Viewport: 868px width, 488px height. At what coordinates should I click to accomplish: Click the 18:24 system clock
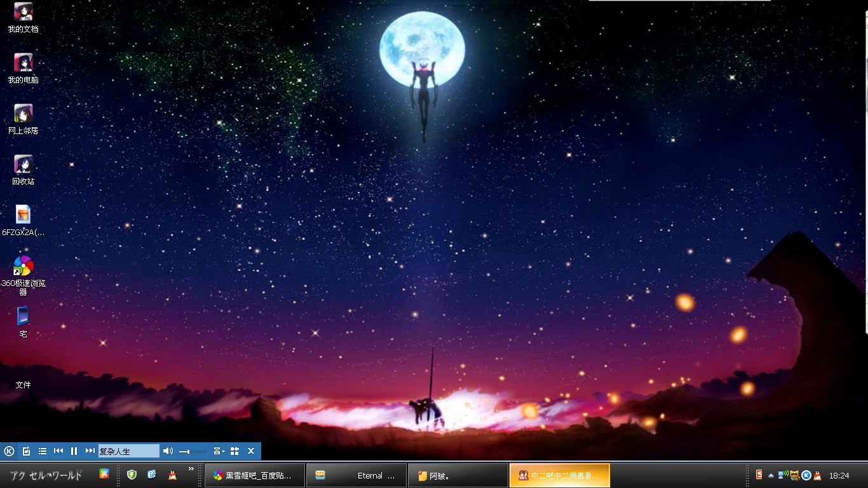coord(839,475)
